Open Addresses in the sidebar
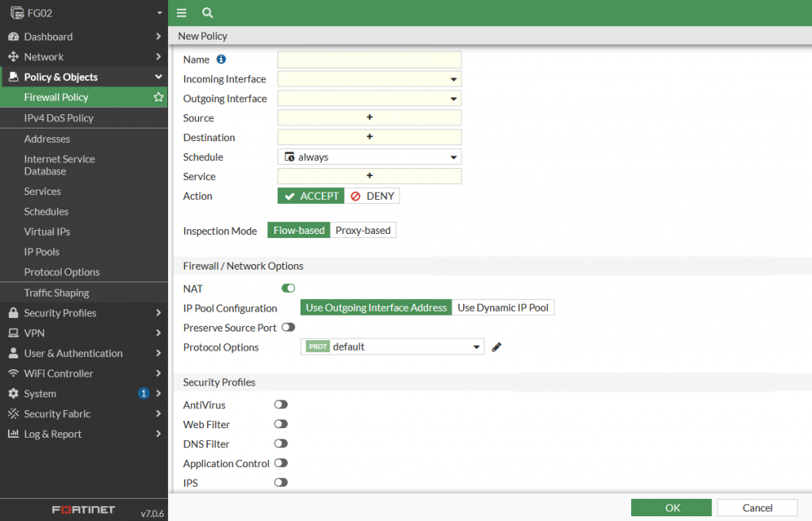Viewport: 812px width, 521px height. tap(47, 139)
